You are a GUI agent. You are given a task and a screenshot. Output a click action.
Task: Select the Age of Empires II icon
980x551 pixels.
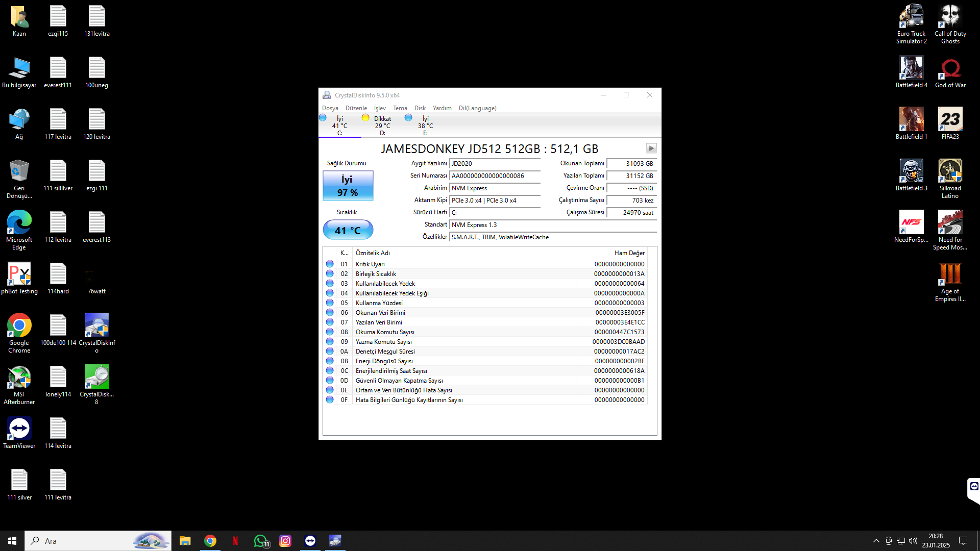[x=950, y=282]
